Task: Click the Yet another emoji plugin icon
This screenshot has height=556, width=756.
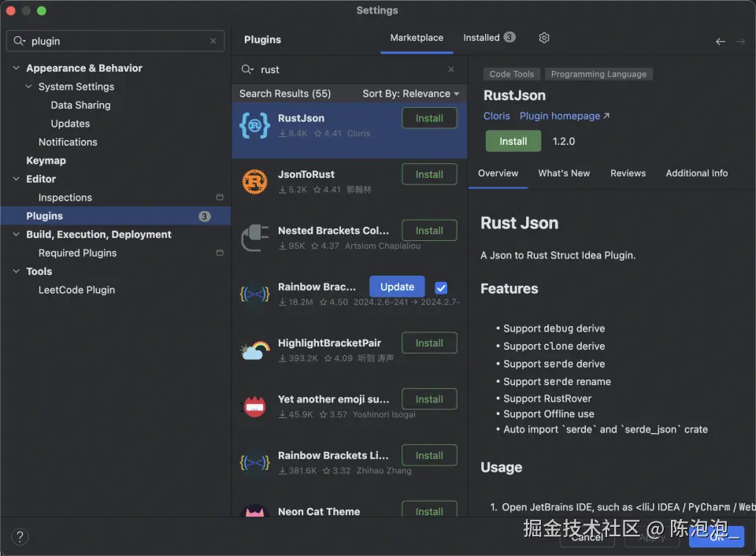Action: (254, 406)
